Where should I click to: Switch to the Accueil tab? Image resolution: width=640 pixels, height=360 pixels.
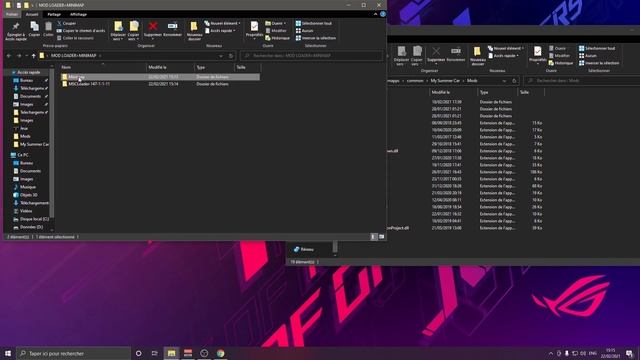(32, 14)
